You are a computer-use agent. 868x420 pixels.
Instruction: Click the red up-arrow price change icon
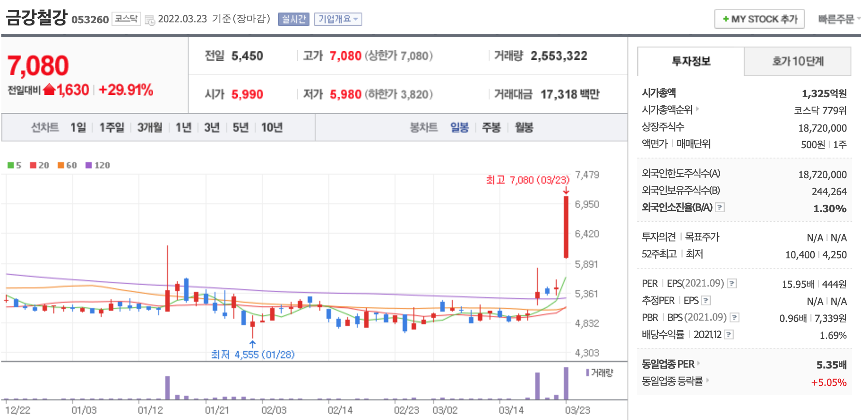[49, 90]
